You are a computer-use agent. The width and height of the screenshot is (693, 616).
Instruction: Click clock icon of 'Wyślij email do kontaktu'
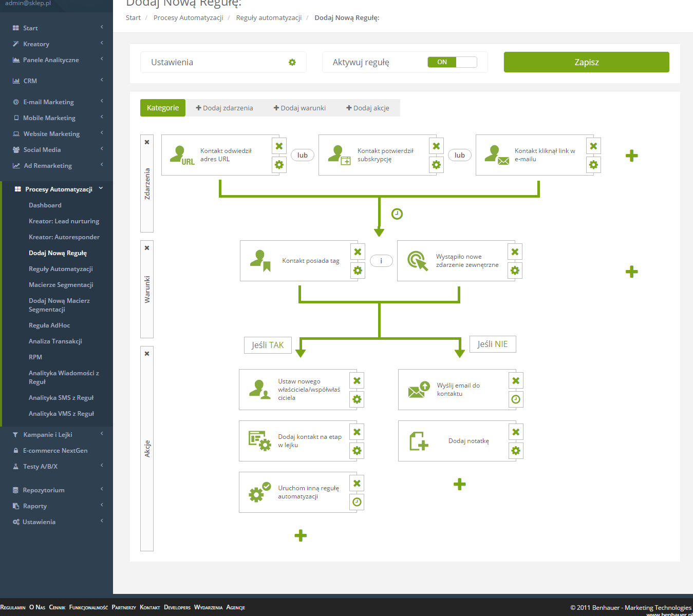click(516, 399)
